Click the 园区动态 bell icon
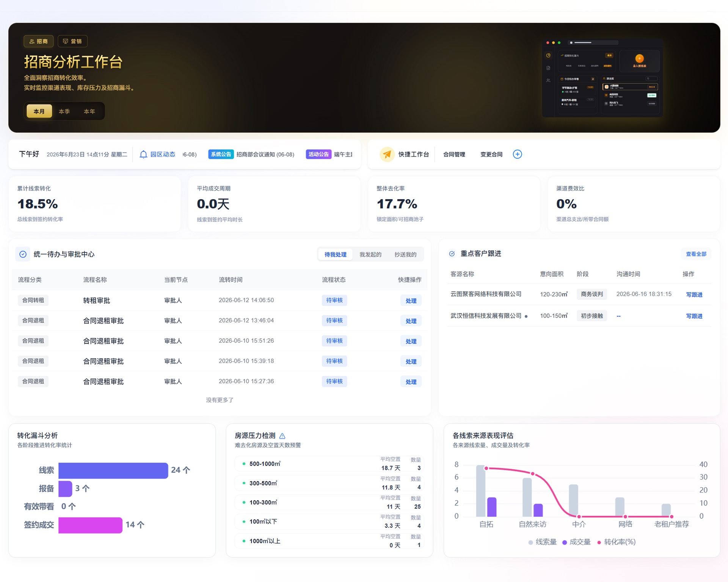 coord(143,154)
